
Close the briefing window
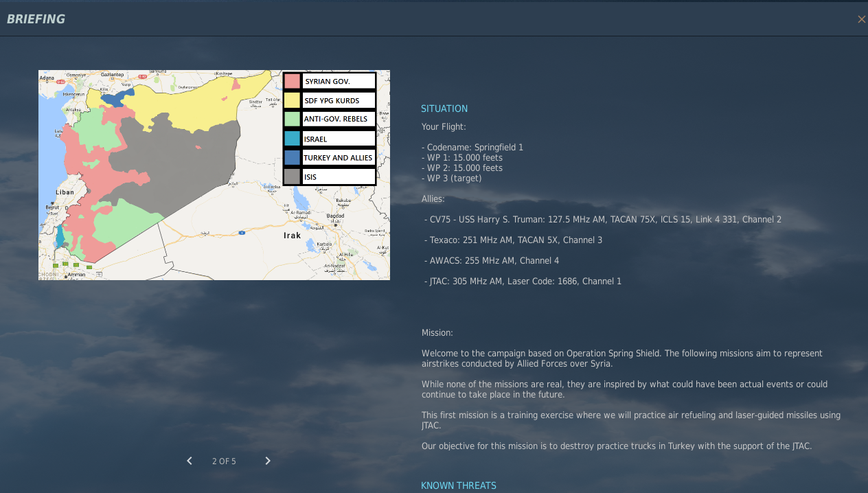(861, 19)
